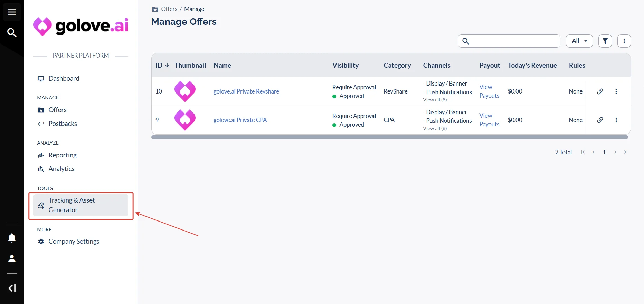
Task: Collapse the sidebar with the arrow icon
Action: point(12,288)
